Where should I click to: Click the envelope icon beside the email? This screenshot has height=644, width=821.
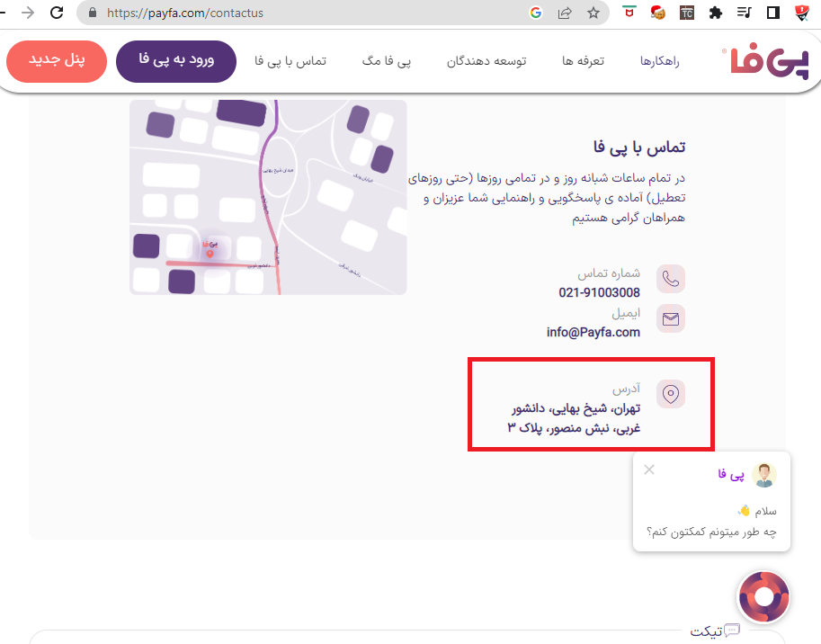671,318
